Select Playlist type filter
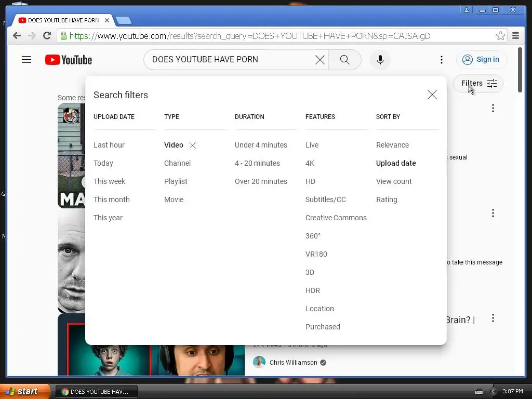The width and height of the screenshot is (532, 399). 176,181
